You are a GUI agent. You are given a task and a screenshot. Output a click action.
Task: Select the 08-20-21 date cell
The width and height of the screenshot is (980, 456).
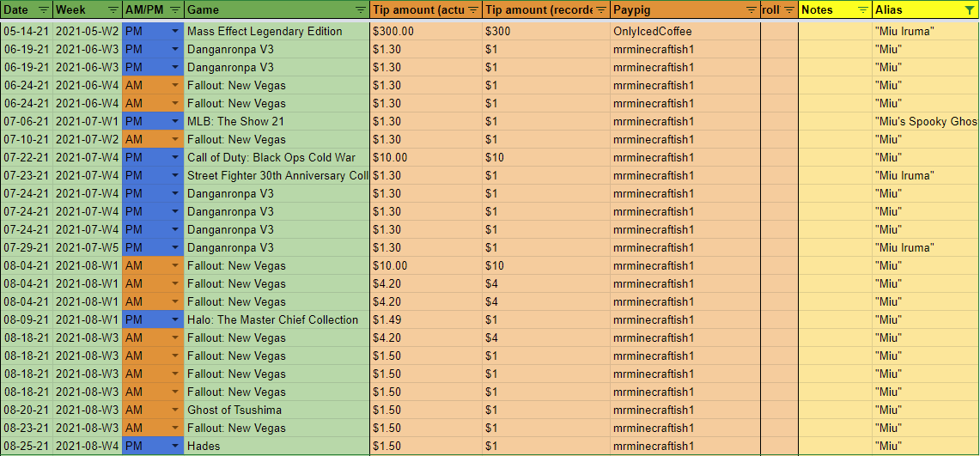tap(27, 410)
